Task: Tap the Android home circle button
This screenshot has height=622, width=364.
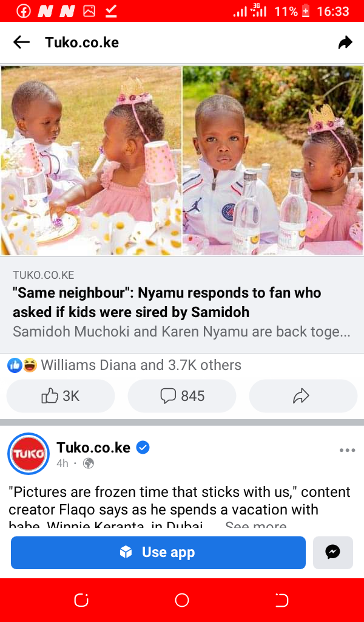Action: 182,600
